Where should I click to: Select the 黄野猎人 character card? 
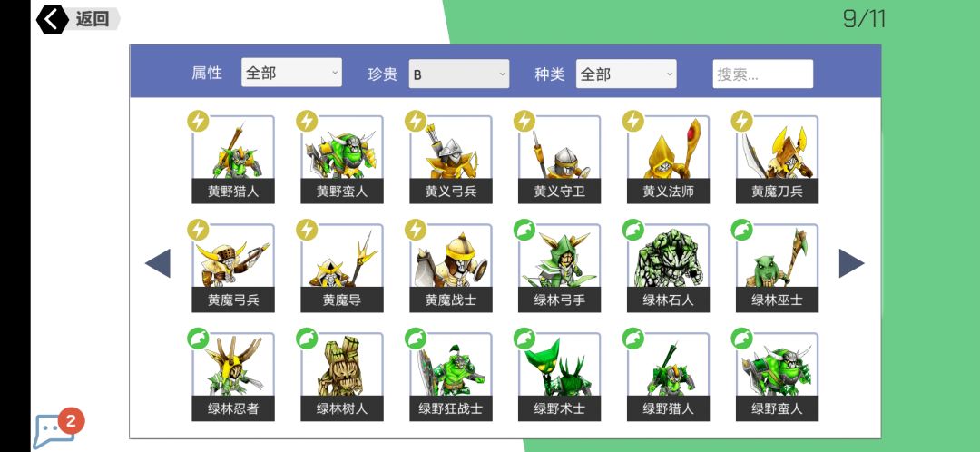coord(233,160)
